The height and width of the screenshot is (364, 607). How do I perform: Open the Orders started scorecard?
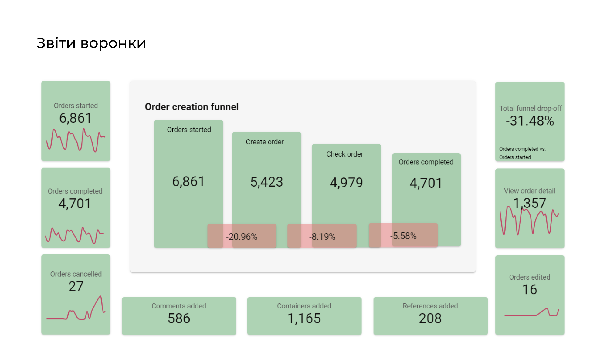76,121
